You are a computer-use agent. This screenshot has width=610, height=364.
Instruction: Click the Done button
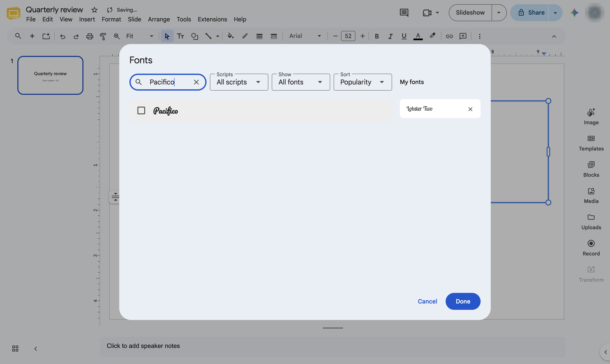click(x=463, y=301)
